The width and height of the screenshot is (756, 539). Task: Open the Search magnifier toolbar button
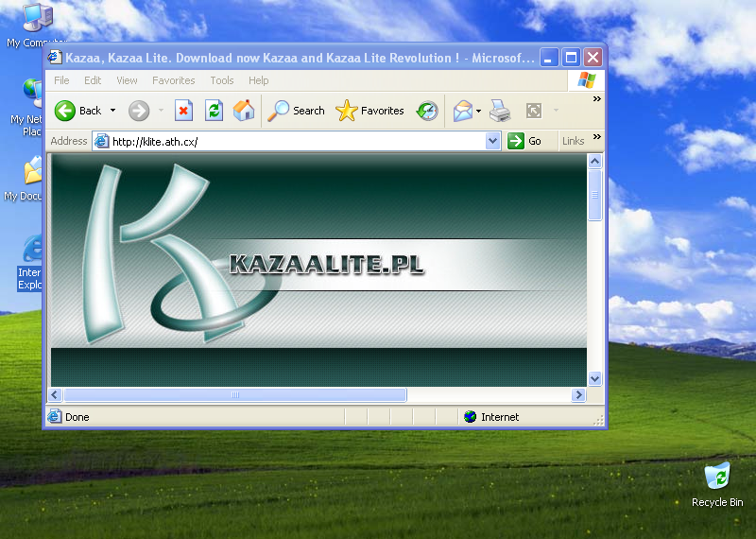click(297, 111)
